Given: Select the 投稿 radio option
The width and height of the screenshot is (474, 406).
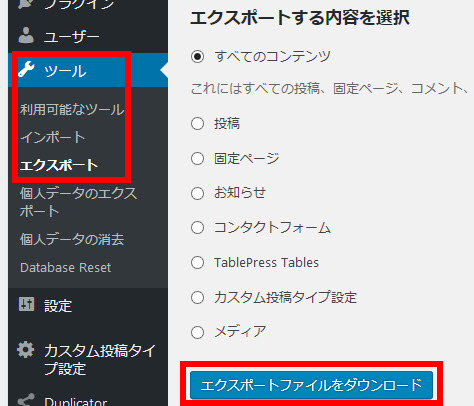Looking at the screenshot, I should pyautogui.click(x=198, y=124).
